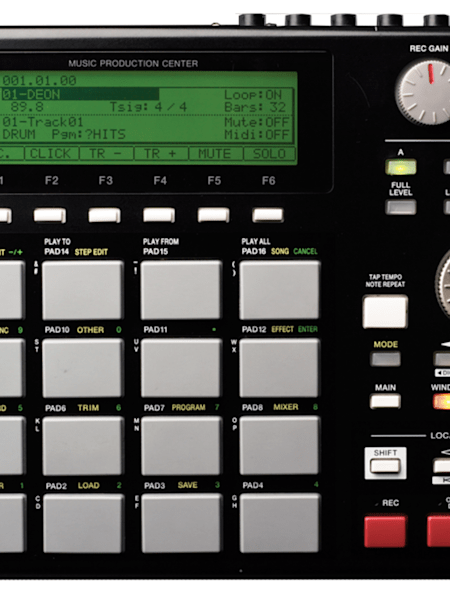Tap the PAD4 drum pad
Viewport: 450px width, 600px height.
[279, 523]
